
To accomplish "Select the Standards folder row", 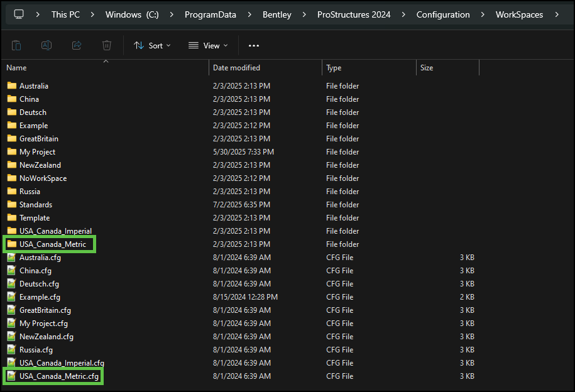I will pos(36,205).
